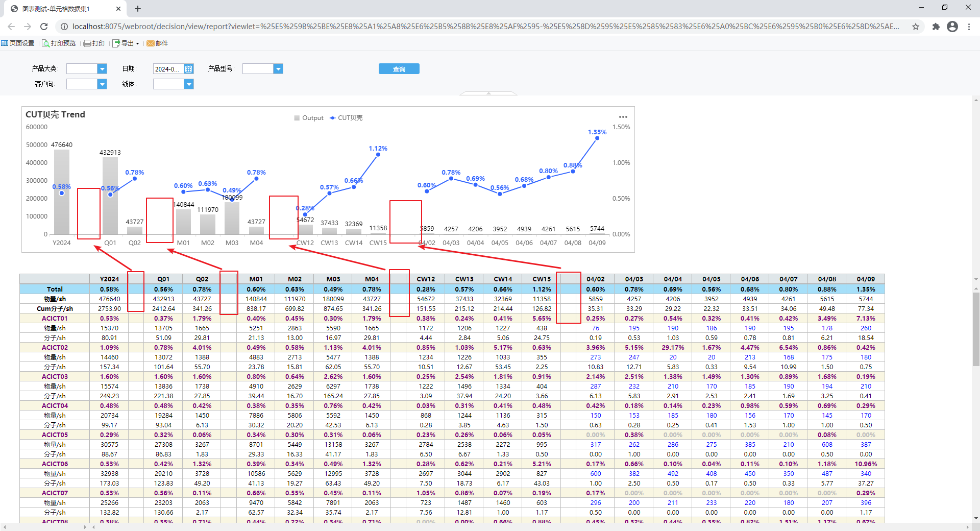Open the Chrome profile avatar
Screen dimensions: 980x531
pyautogui.click(x=952, y=27)
